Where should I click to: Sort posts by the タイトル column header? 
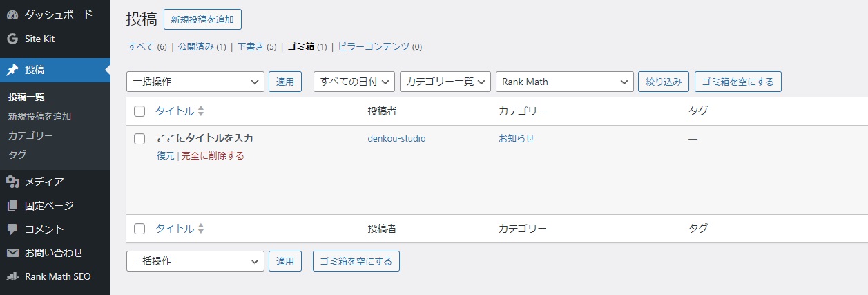175,111
